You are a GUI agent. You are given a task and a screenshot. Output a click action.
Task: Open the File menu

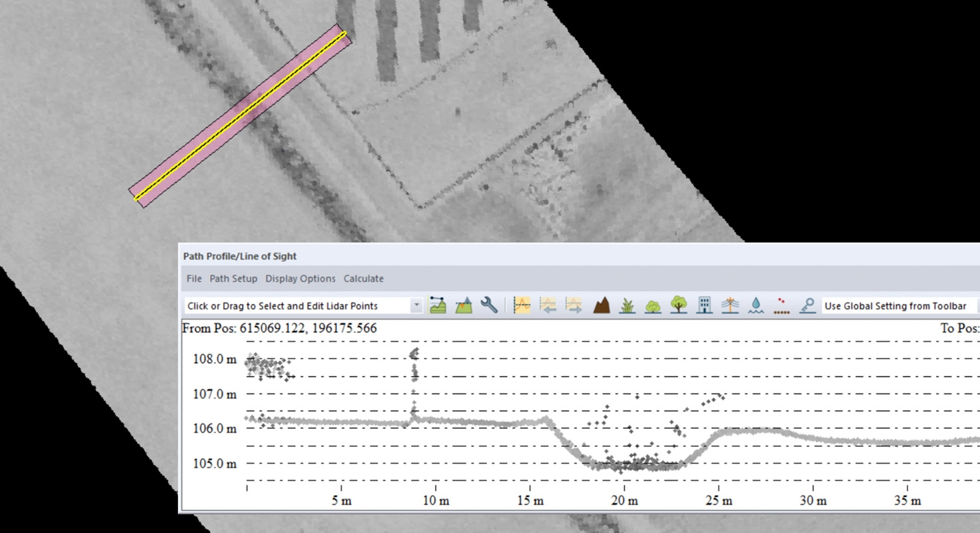[x=194, y=278]
